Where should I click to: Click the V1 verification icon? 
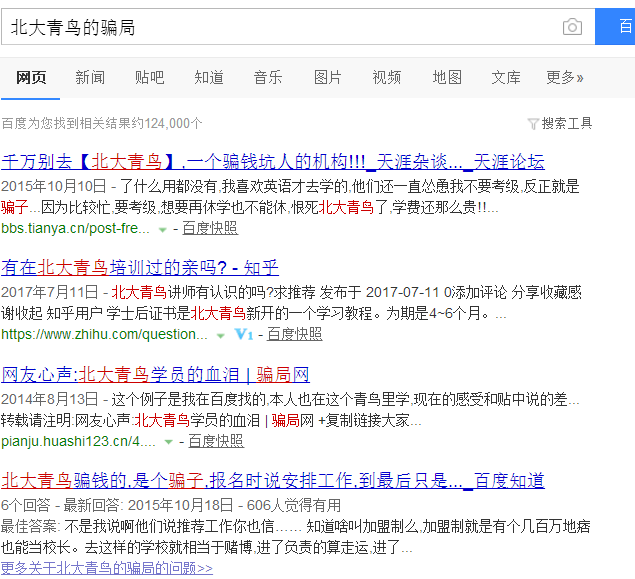tap(244, 334)
